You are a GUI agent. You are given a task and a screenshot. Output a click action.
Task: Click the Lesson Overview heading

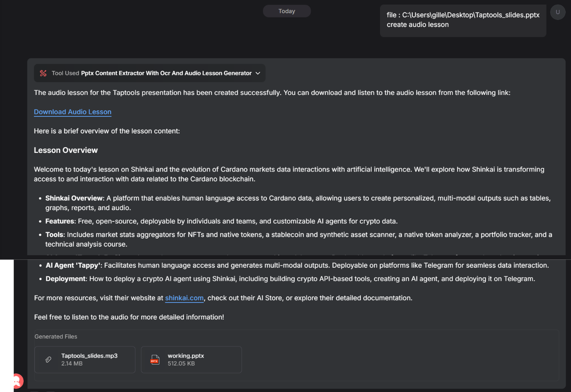click(66, 150)
